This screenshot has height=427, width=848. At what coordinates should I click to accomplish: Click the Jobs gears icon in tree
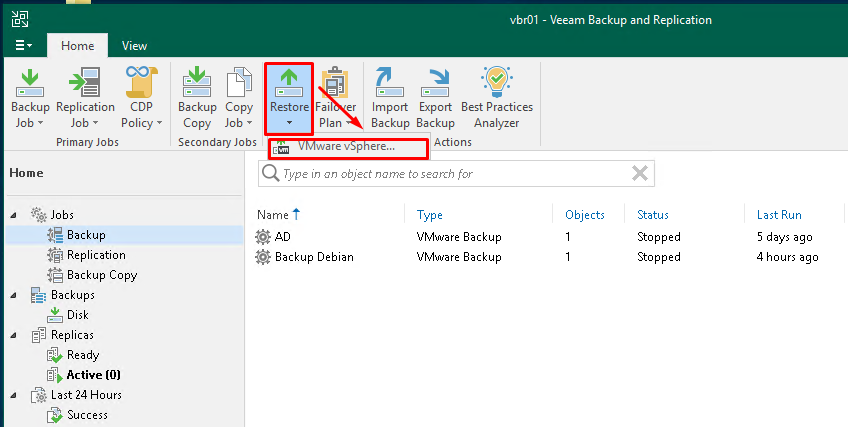[x=39, y=215]
